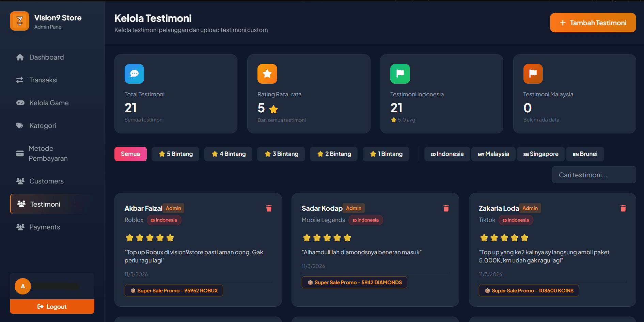This screenshot has height=322, width=644.
Task: Click the Admin badge next to Zakaria Loda
Action: (x=530, y=208)
